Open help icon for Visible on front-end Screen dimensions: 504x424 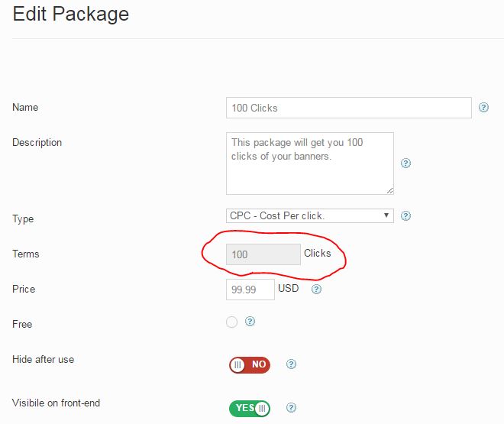click(x=291, y=408)
